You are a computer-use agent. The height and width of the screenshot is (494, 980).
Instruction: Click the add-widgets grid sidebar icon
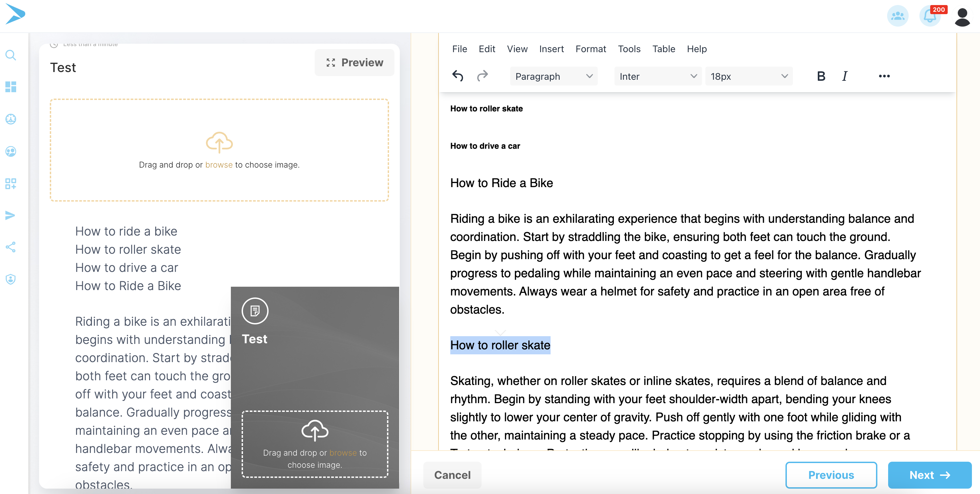11,184
